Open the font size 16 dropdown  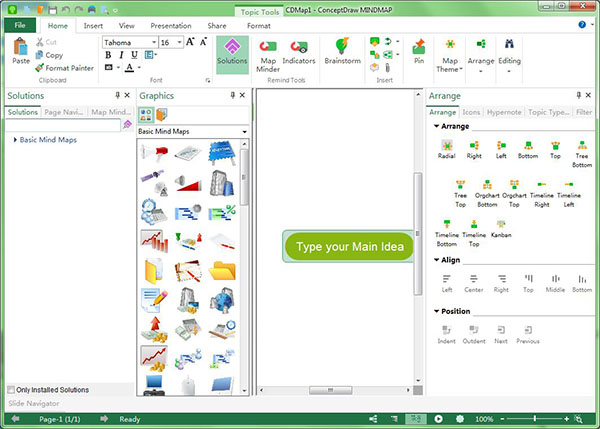pos(179,42)
